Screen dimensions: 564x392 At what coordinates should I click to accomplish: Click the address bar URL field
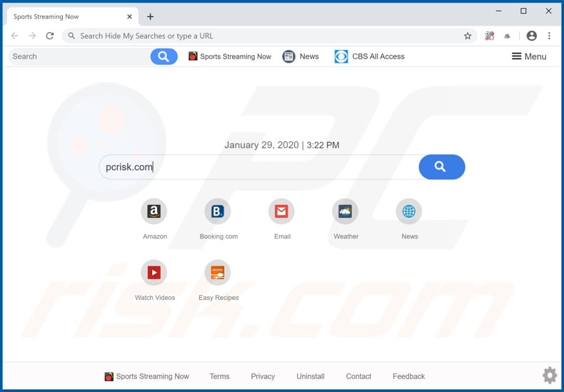click(269, 36)
